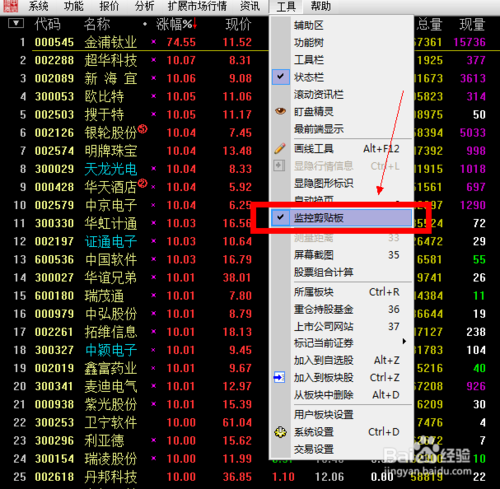500x489 pixels.
Task: Select 功能树 menu entry
Action: tap(309, 43)
